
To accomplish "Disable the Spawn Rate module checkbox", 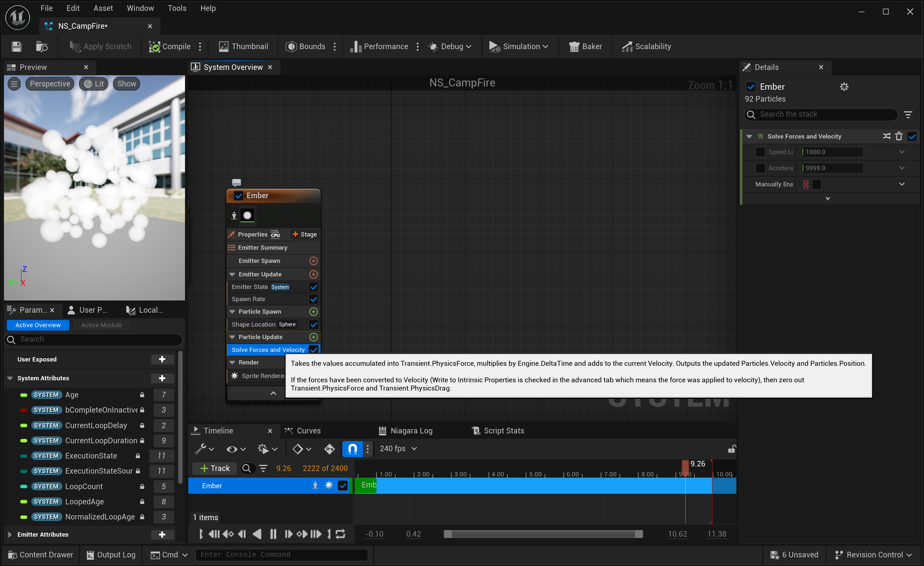I will click(314, 299).
